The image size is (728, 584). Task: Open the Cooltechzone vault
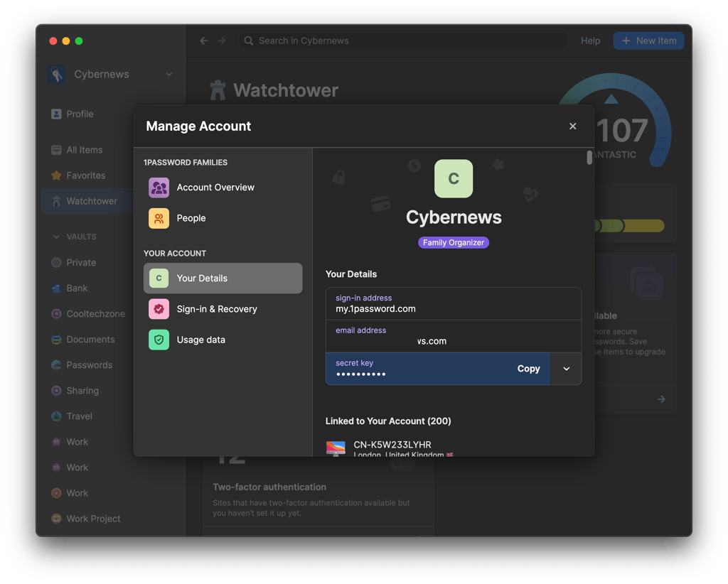point(88,313)
